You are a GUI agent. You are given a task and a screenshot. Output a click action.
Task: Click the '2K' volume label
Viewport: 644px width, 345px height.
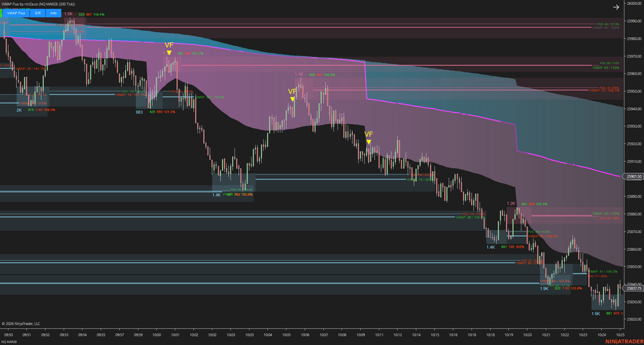[x=19, y=110]
